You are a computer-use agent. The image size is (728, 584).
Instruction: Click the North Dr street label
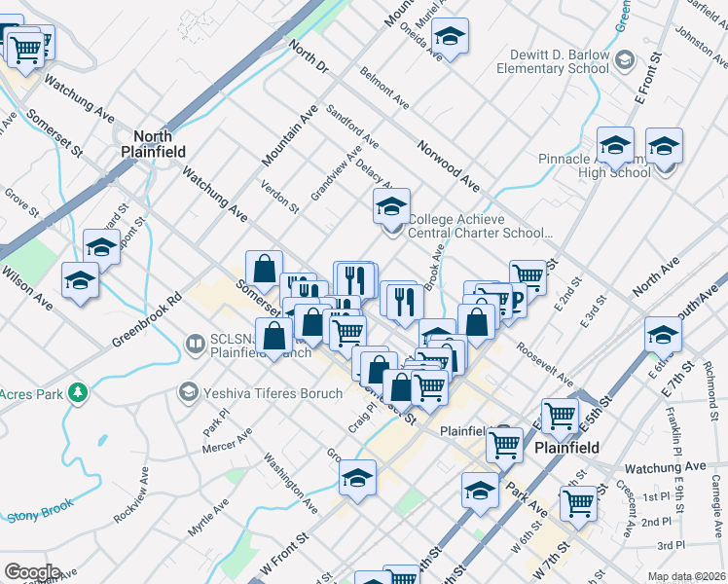click(x=309, y=56)
